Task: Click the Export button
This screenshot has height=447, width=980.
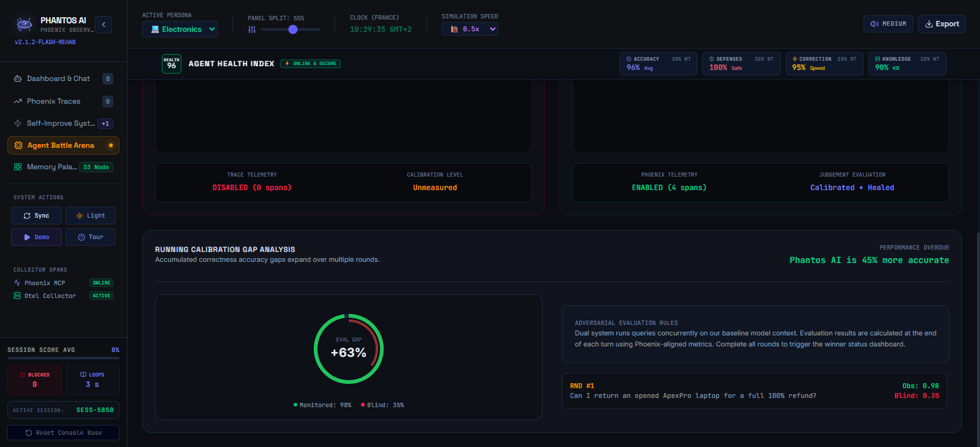Action: coord(942,24)
